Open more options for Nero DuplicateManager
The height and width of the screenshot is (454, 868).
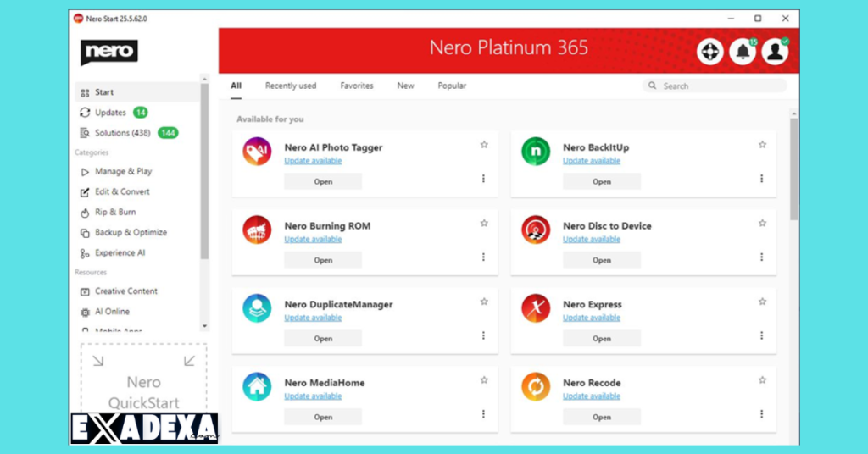tap(483, 335)
